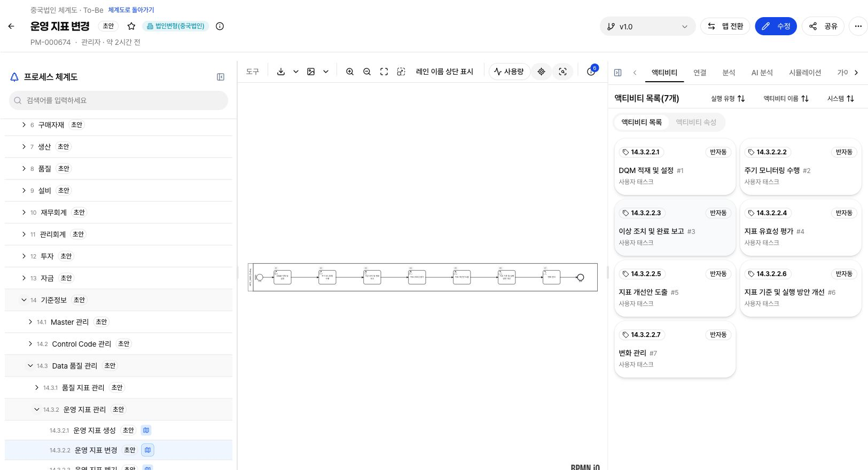Open the download options chevron
The height and width of the screenshot is (470, 868).
tap(296, 72)
